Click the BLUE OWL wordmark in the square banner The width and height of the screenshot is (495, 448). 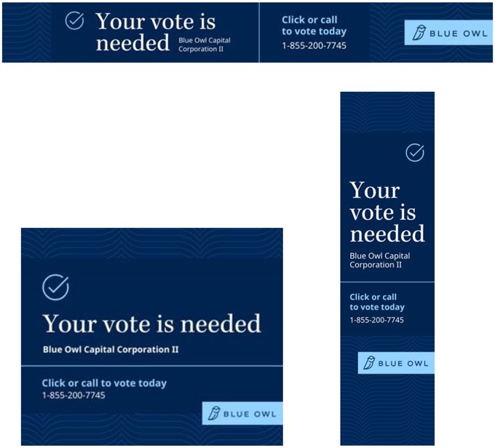tap(249, 414)
